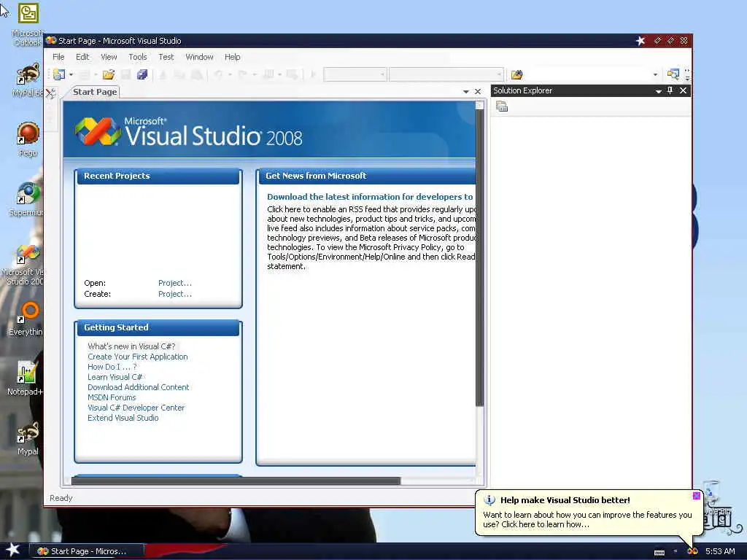Open the New Project dropdown arrow

tap(71, 74)
